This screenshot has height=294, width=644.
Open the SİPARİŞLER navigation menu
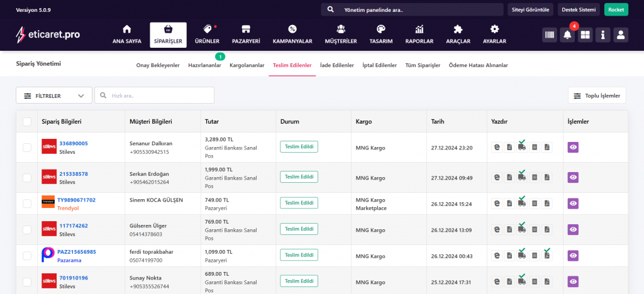168,35
